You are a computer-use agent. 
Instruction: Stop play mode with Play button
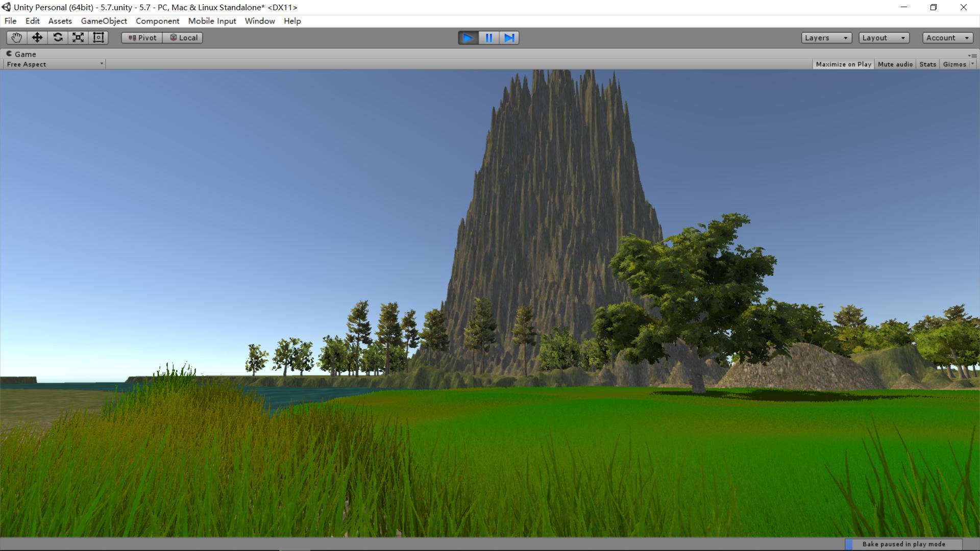pos(468,38)
